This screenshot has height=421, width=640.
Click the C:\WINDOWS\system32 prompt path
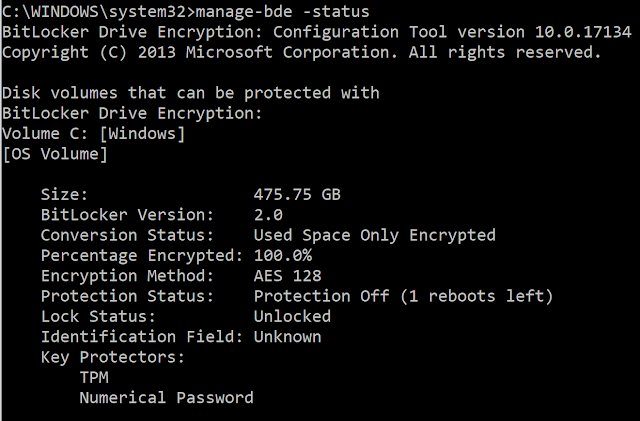point(91,11)
